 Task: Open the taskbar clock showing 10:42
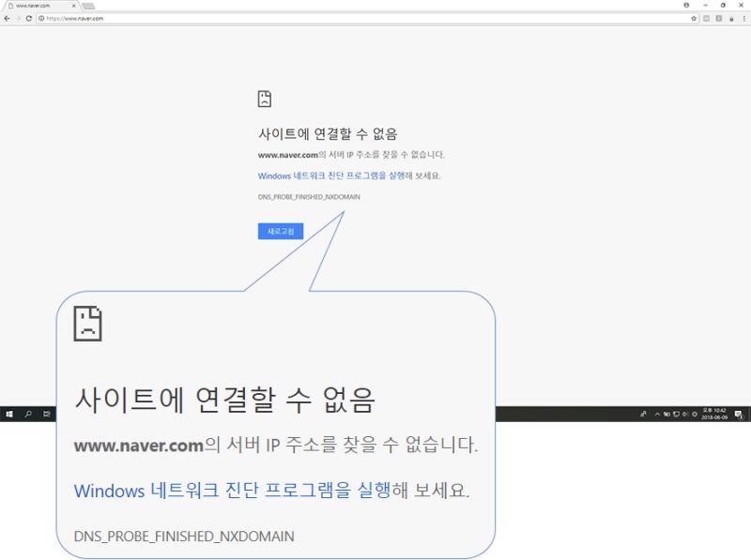(714, 414)
